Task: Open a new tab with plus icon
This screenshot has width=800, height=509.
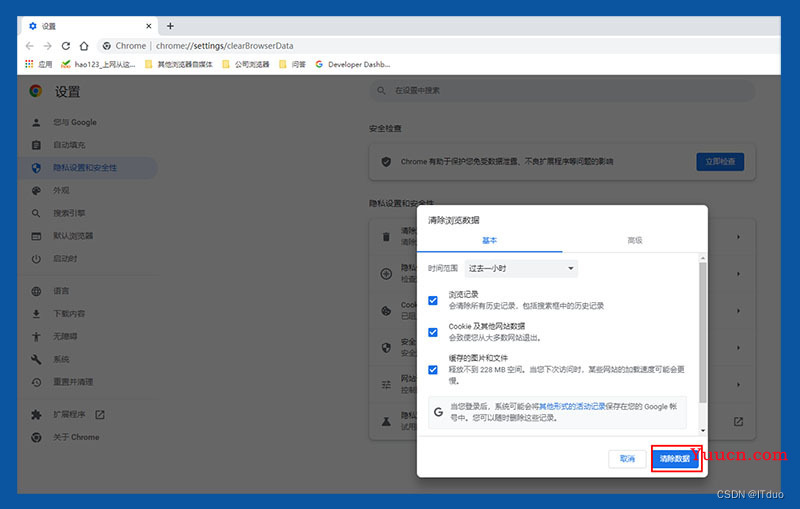Action: coord(170,26)
